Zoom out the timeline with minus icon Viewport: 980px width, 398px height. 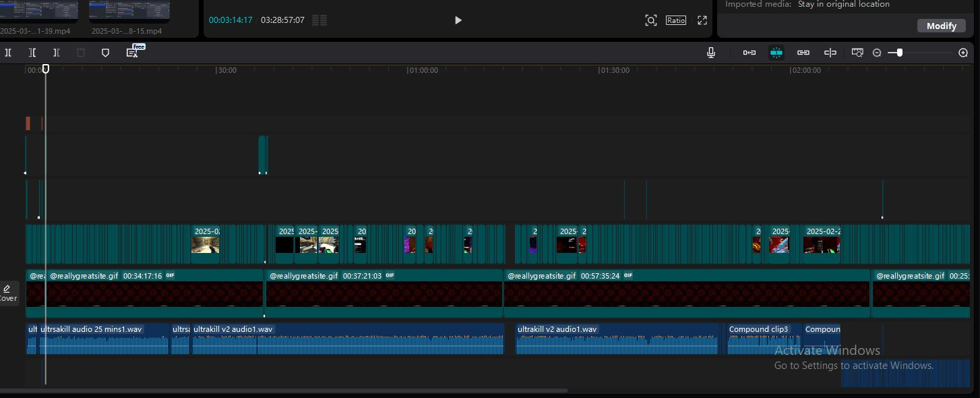click(x=877, y=53)
